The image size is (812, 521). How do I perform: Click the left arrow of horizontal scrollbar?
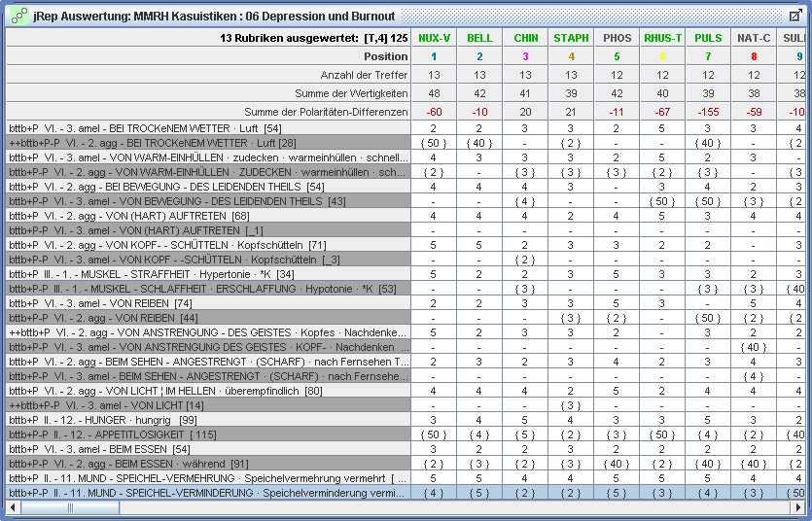14,506
